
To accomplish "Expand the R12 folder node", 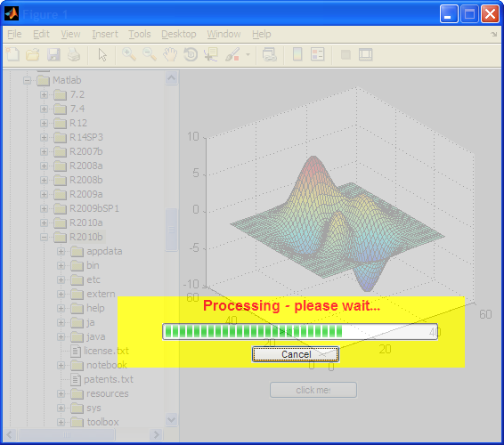I will tap(44, 123).
